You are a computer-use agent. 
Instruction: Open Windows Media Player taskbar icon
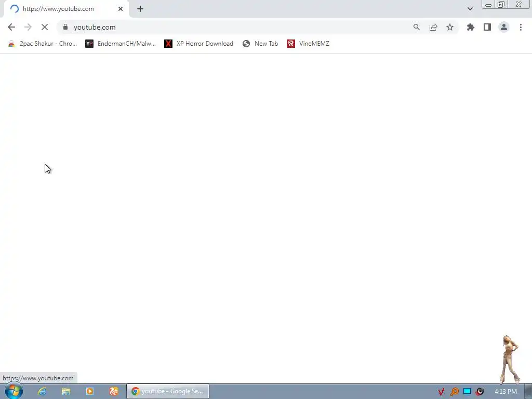pos(90,391)
